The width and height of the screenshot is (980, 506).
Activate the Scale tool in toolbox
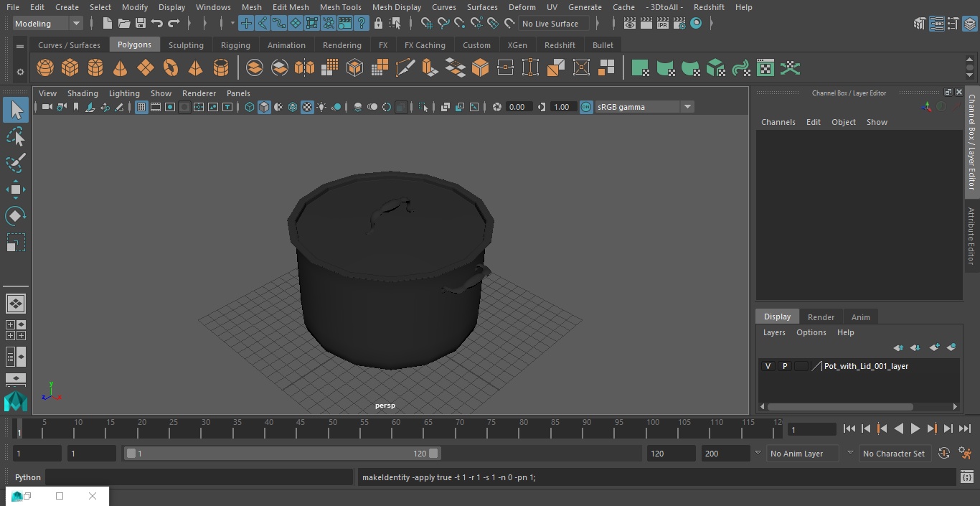(x=16, y=243)
